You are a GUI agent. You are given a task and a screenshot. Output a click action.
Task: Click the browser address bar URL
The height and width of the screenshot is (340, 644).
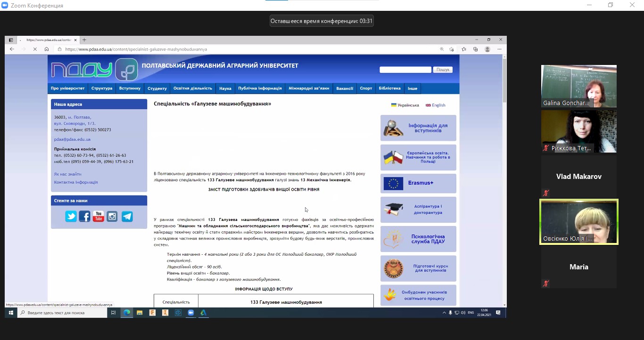pyautogui.click(x=136, y=49)
